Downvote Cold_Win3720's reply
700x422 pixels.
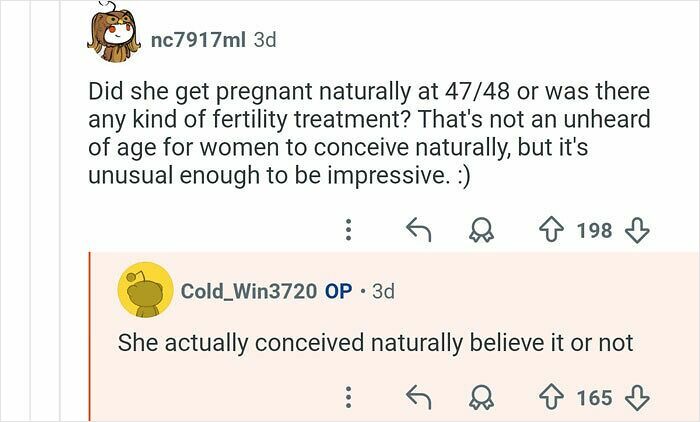637,397
